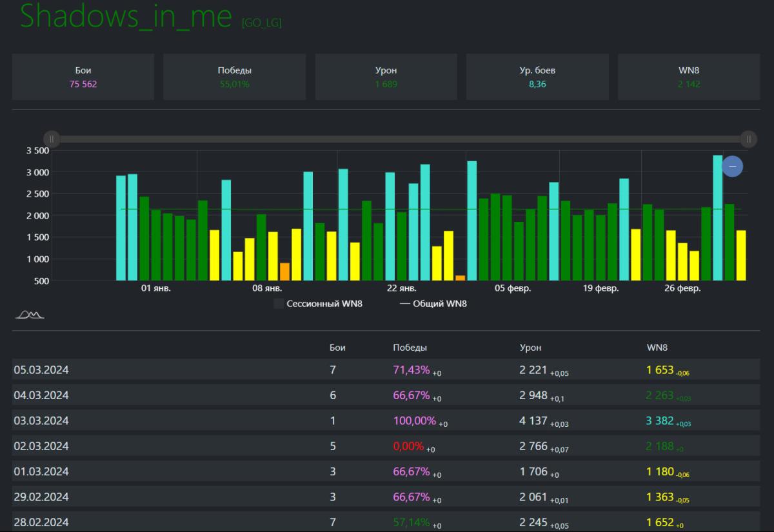Toggle the Сессионный WN8 legend series
Image resolution: width=774 pixels, height=532 pixels.
(x=324, y=304)
